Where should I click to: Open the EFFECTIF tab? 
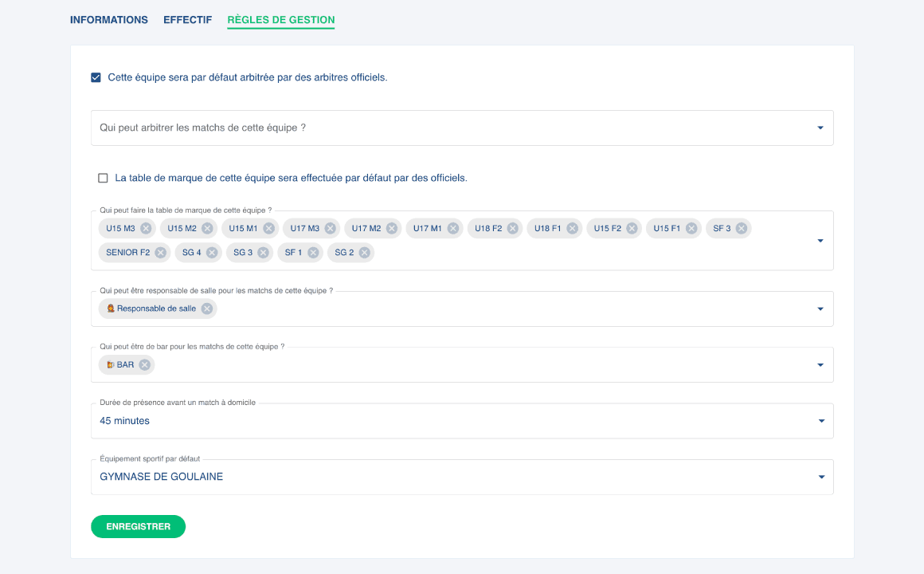[x=187, y=20]
